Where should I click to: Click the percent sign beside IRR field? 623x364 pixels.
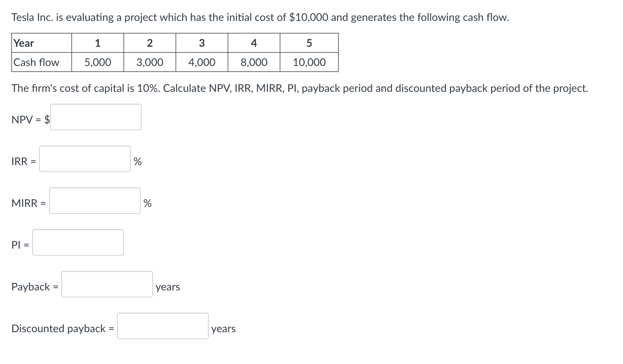click(138, 161)
